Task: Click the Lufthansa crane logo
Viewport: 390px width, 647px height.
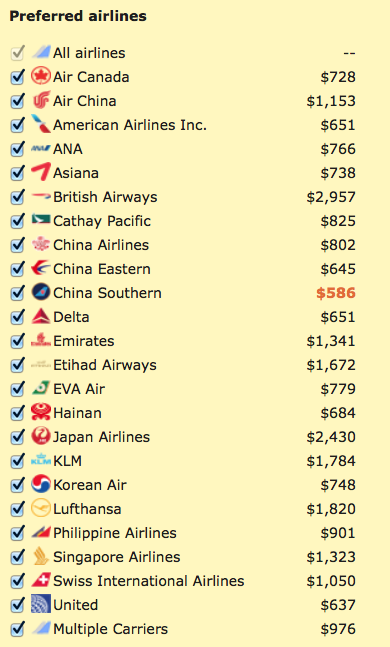Action: click(x=41, y=508)
